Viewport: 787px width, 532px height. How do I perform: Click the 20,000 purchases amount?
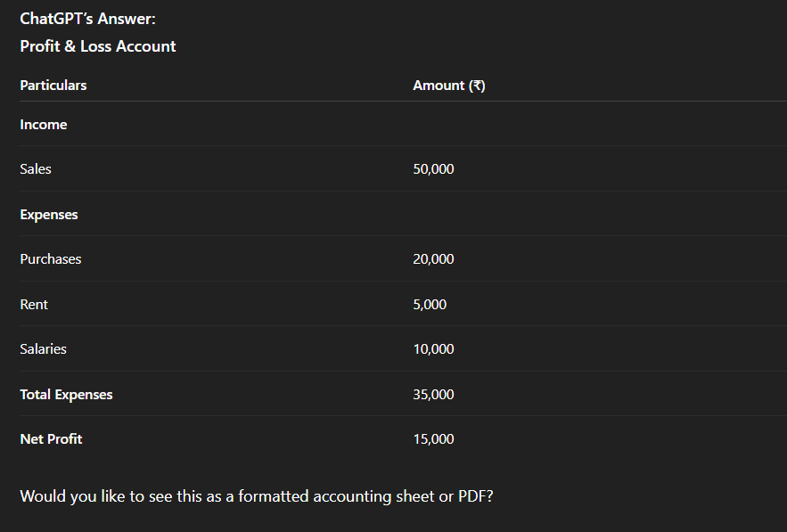pos(433,259)
